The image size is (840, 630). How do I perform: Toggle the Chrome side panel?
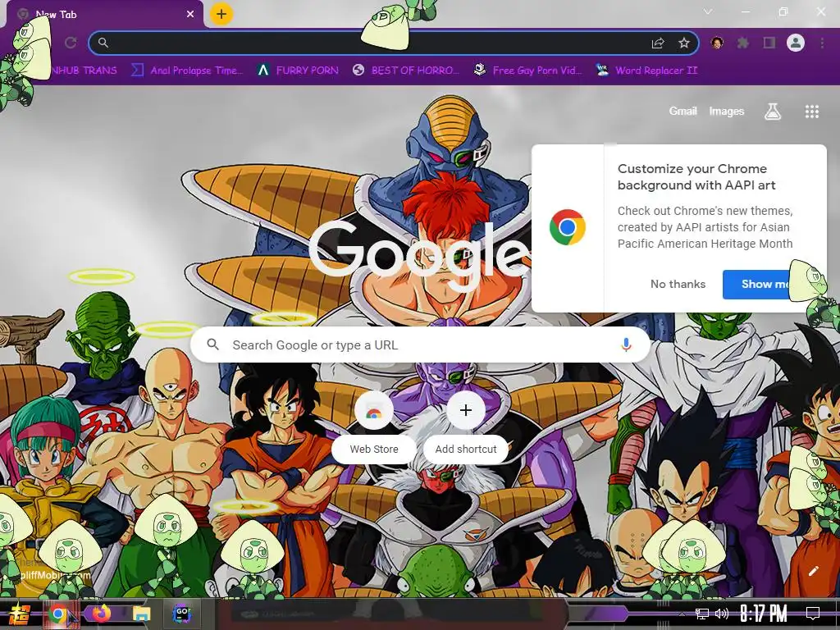click(769, 43)
